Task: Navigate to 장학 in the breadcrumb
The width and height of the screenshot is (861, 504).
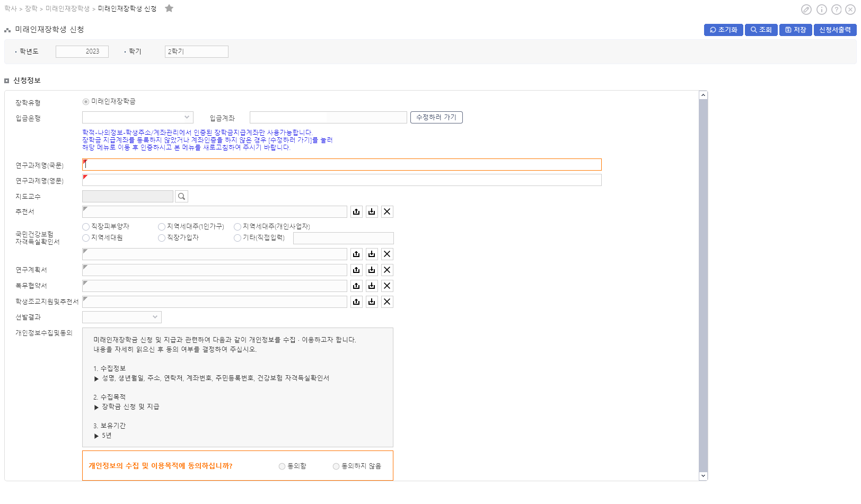Action: tap(31, 9)
